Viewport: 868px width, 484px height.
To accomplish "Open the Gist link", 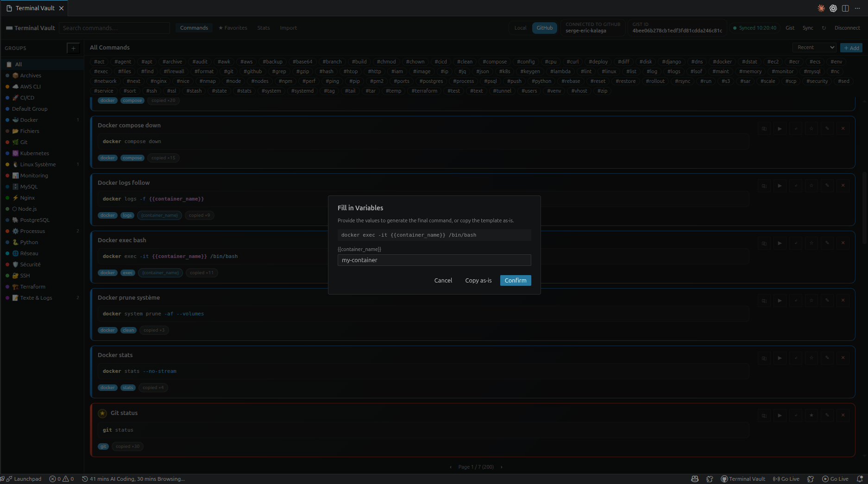I will (790, 28).
